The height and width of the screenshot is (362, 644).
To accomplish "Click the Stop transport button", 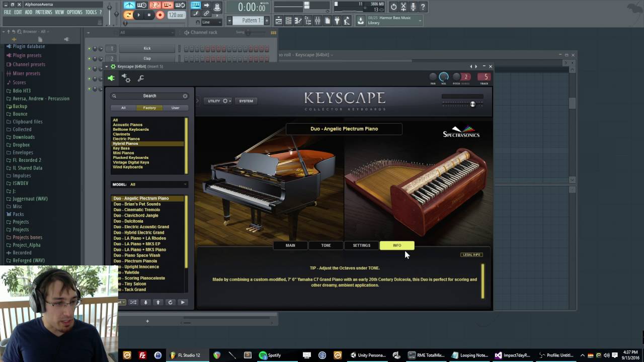I will 149,15.
